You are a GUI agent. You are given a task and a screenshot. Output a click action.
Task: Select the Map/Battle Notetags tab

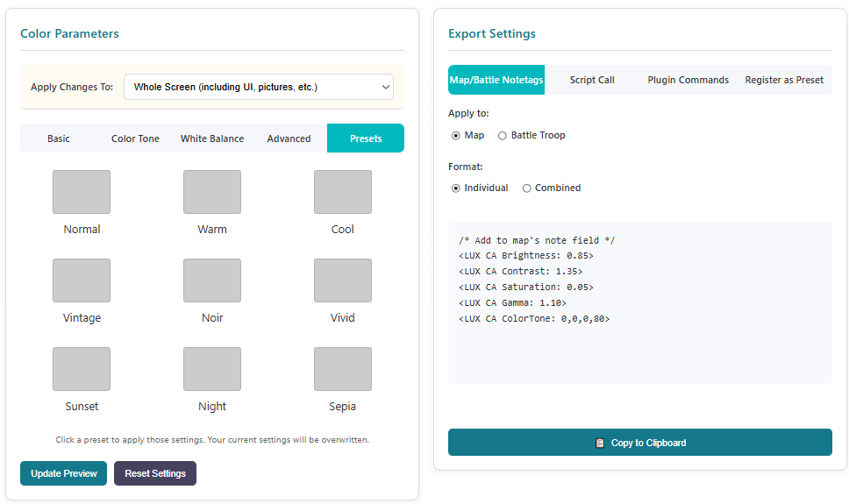coord(496,80)
